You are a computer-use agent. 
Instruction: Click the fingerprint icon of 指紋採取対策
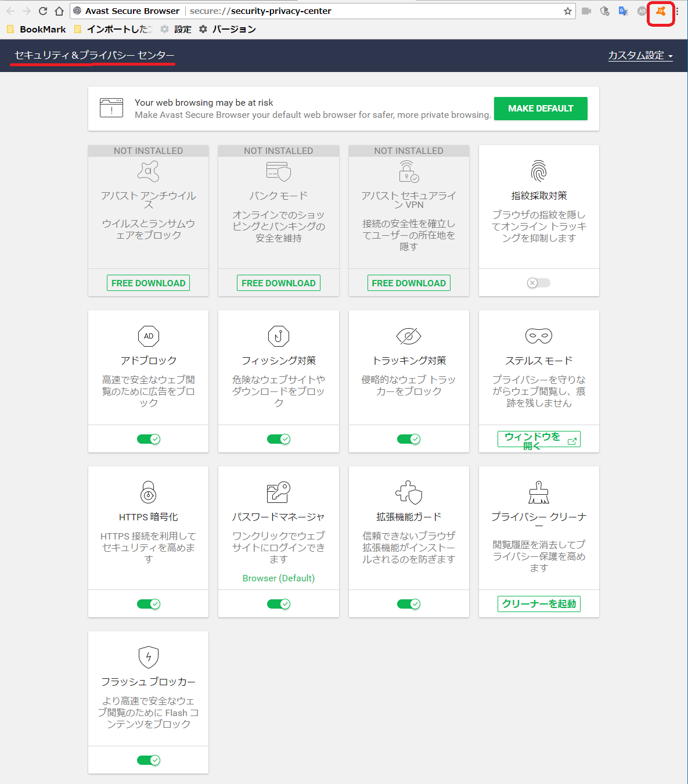[539, 171]
